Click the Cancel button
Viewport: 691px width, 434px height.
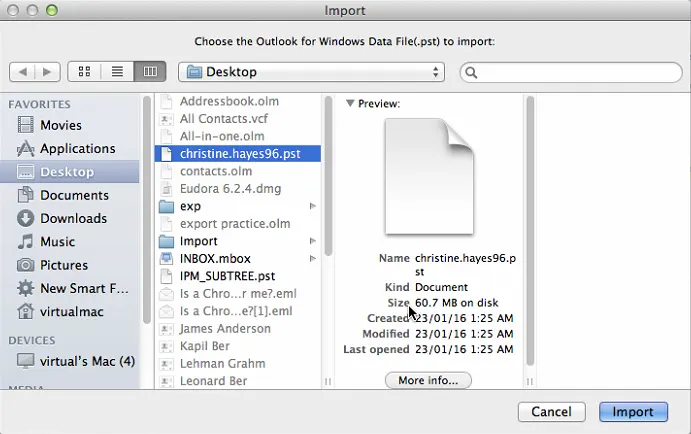point(552,412)
